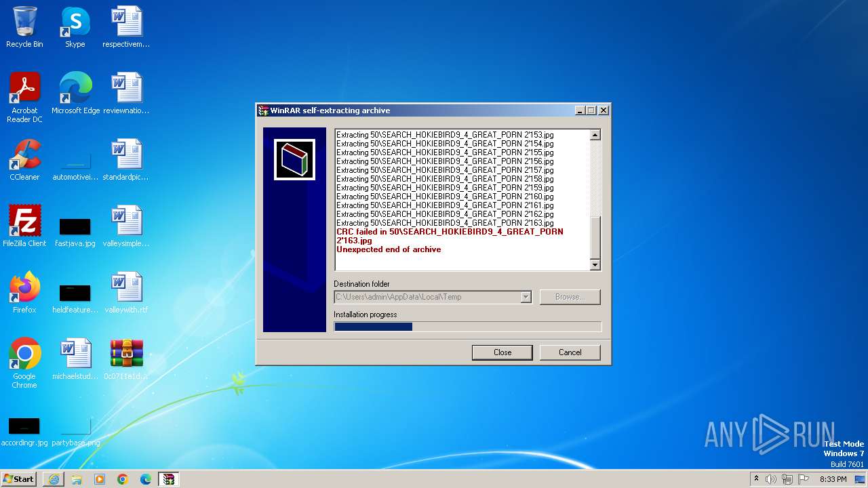The image size is (868, 488).
Task: Open the respectivem... Word document
Action: [x=126, y=27]
